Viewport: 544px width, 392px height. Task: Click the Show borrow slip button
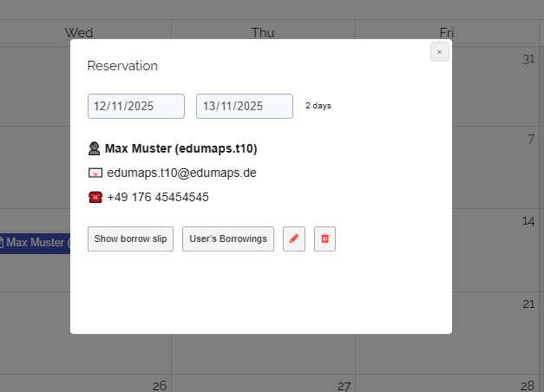130,238
